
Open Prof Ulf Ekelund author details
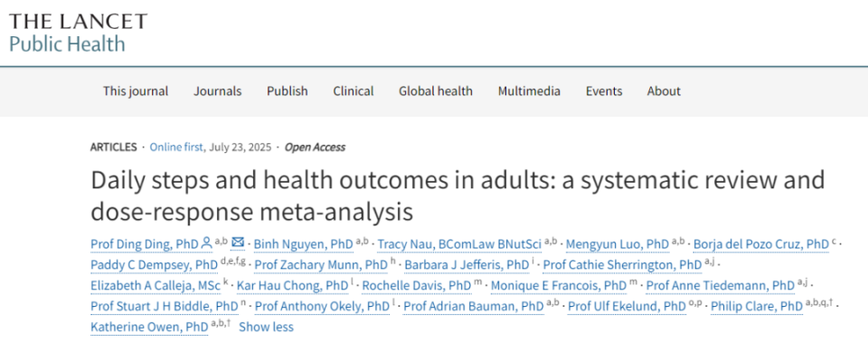pyautogui.click(x=627, y=306)
